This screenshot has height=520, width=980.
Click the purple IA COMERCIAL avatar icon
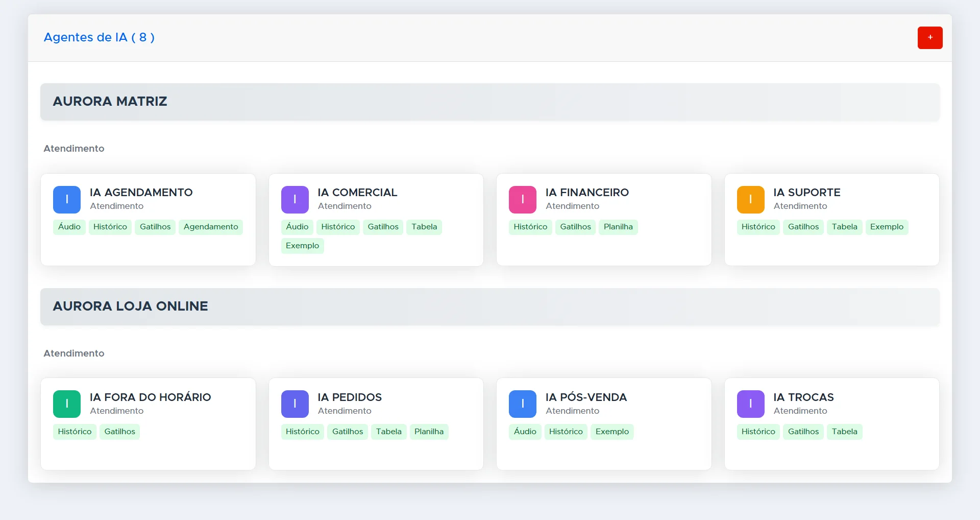click(x=295, y=200)
